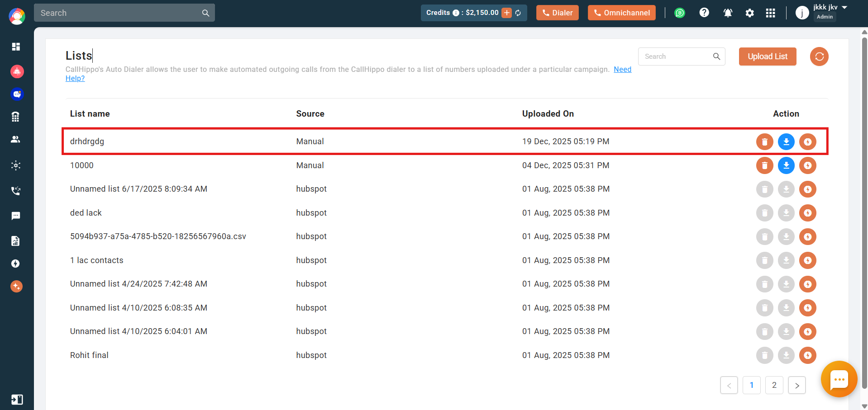Open the SMS message sidebar icon
868x410 pixels.
[16, 216]
